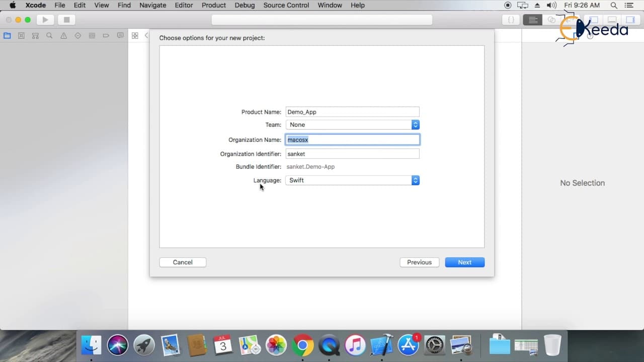Open the Test navigator diamond icon
This screenshot has height=362, width=644.
tap(77, 36)
